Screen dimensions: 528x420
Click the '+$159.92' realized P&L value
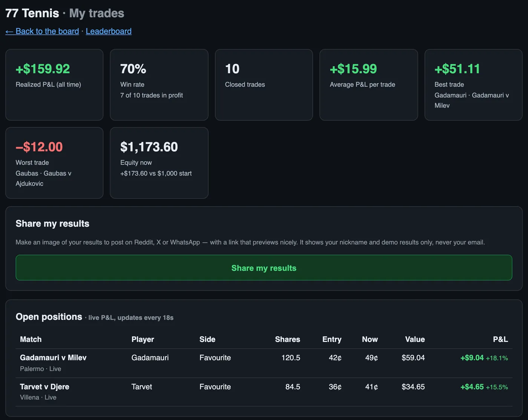click(x=43, y=69)
